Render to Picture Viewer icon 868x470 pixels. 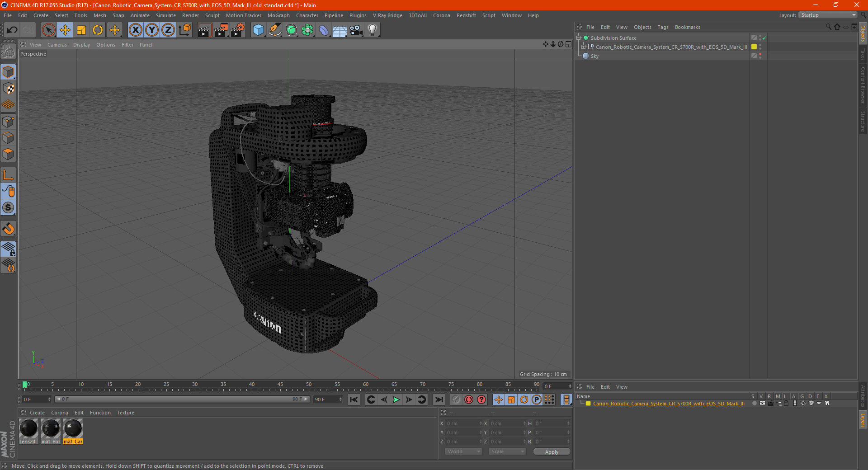(221, 30)
